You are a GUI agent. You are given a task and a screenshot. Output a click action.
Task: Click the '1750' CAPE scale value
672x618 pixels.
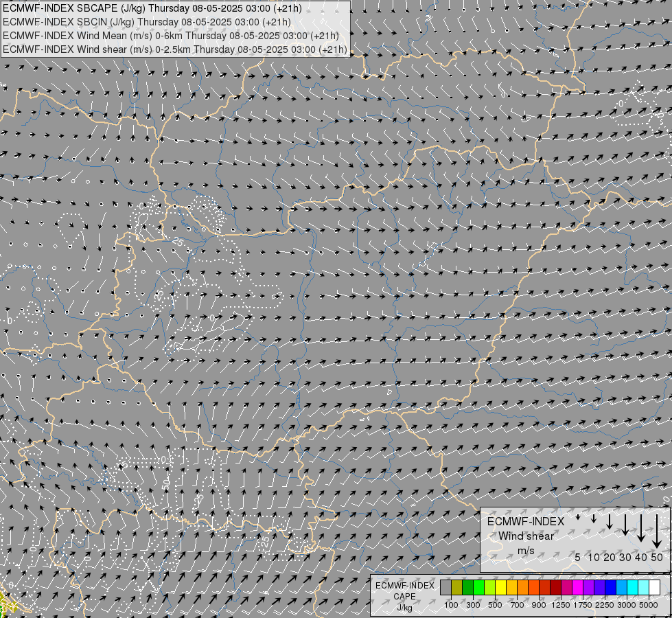click(x=583, y=605)
